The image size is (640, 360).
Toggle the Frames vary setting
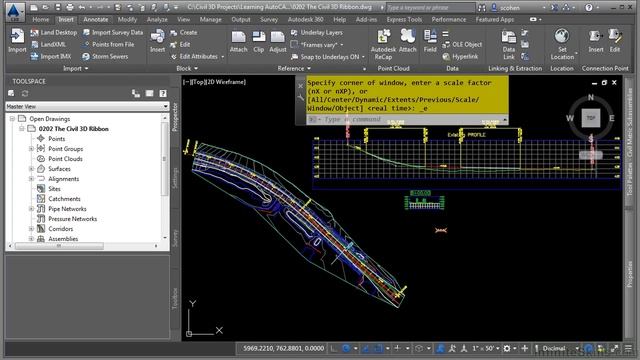click(317, 44)
